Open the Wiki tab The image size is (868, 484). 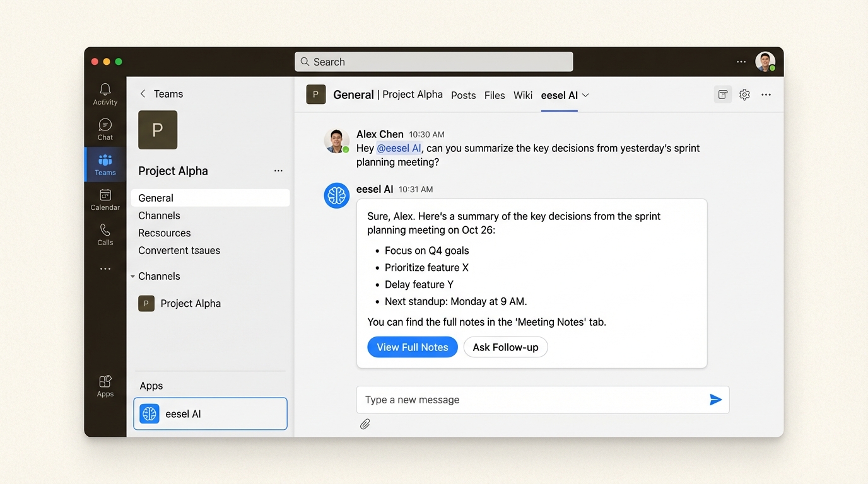coord(522,95)
